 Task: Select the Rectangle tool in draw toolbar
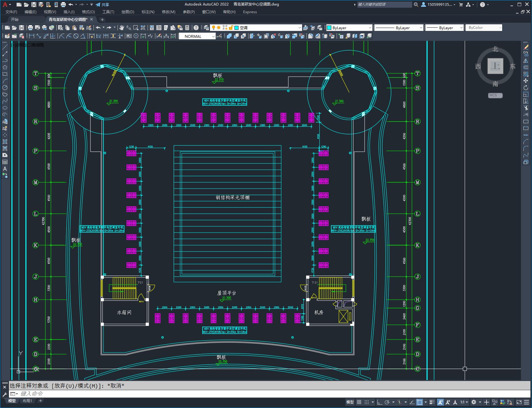(x=5, y=74)
